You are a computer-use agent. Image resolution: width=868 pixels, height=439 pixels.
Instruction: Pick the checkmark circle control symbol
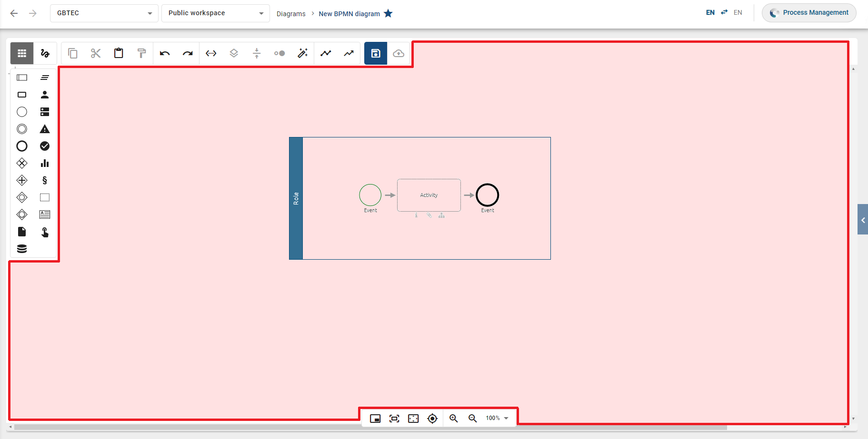45,146
